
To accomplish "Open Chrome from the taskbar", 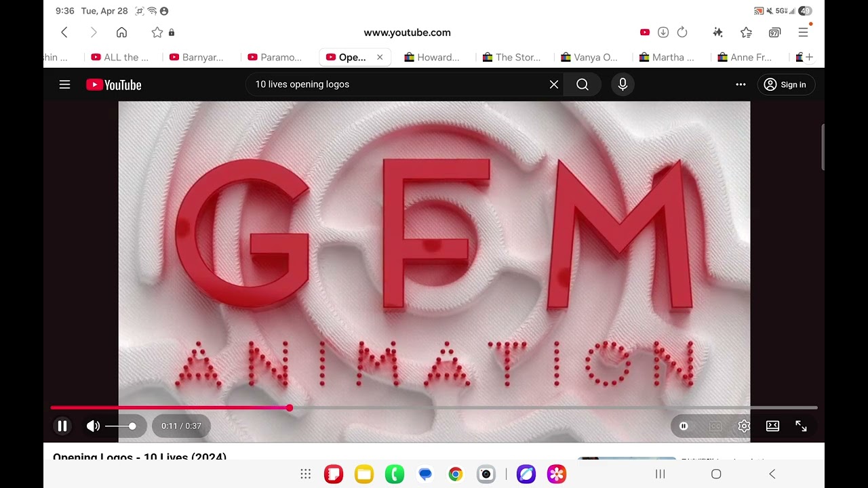I will click(456, 474).
